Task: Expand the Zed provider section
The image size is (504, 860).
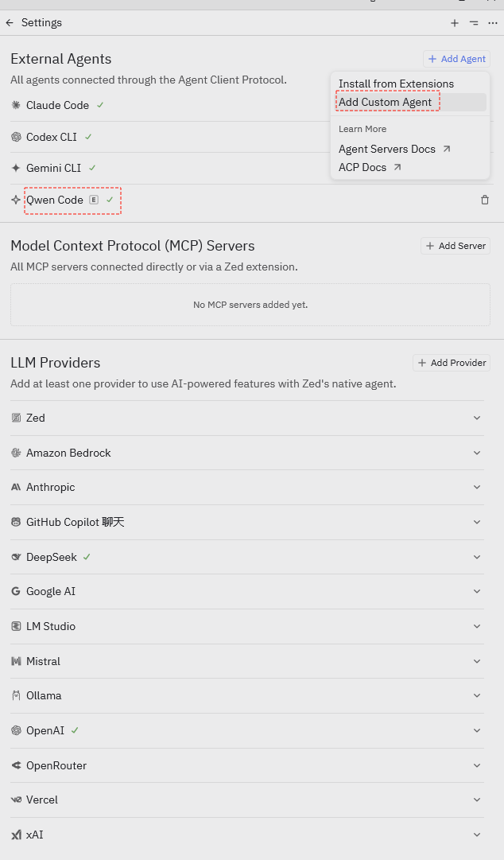Action: pos(477,418)
